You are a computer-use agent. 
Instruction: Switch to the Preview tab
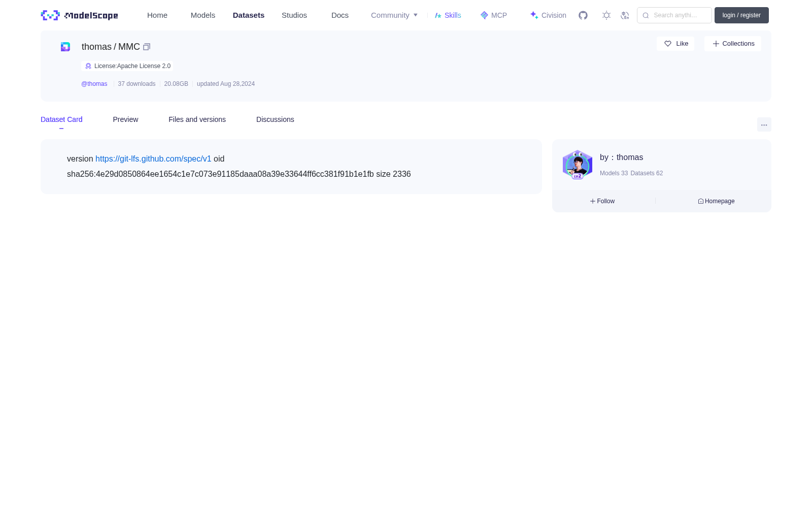click(125, 119)
